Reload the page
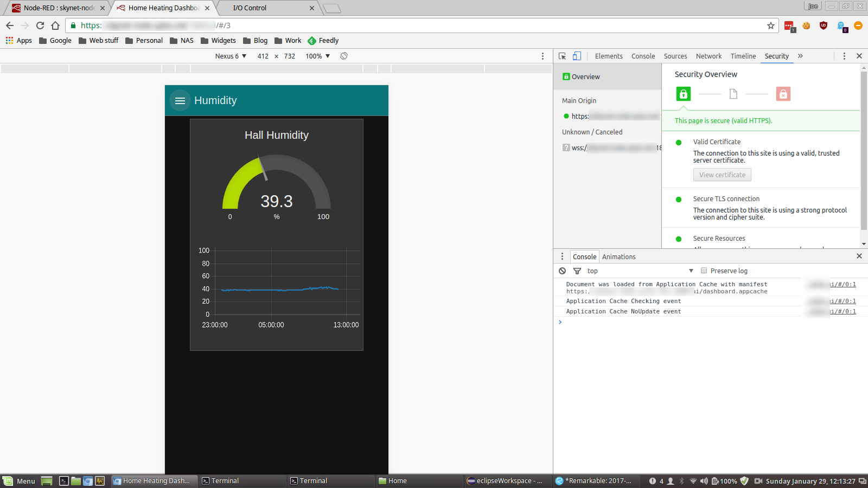This screenshot has width=868, height=488. [40, 25]
